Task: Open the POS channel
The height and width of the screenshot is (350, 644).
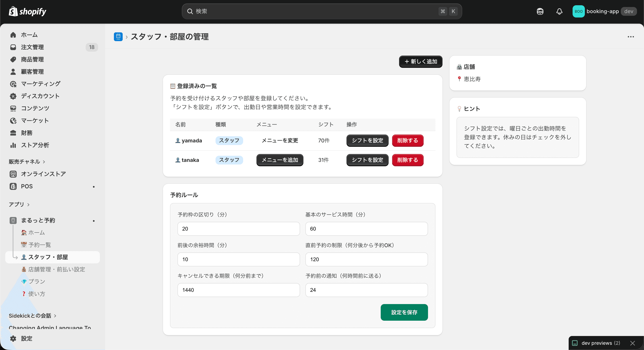Action: coord(26,186)
